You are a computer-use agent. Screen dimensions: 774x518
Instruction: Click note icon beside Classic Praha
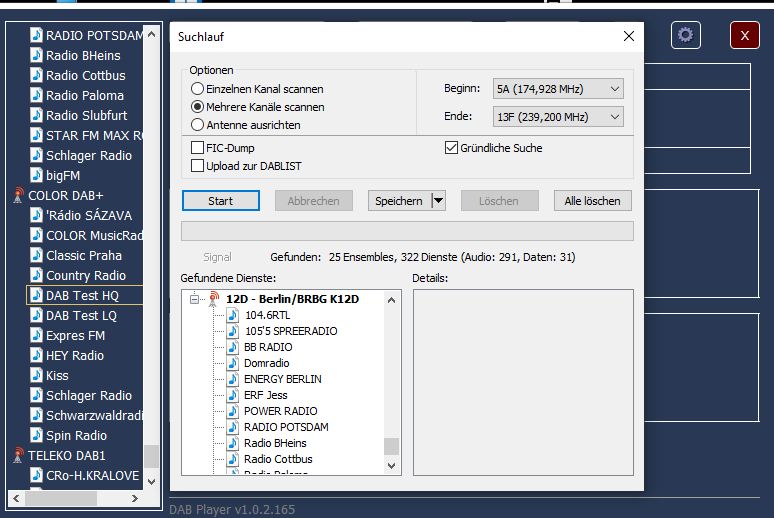[36, 255]
